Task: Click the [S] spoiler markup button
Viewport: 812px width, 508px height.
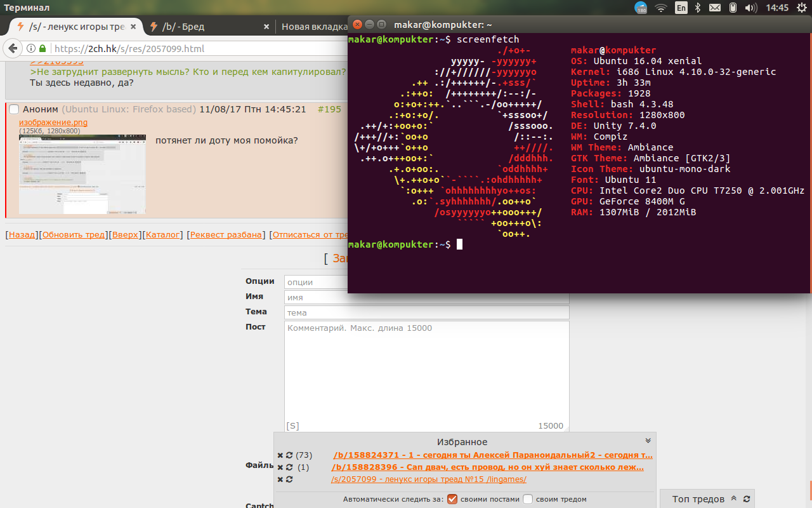Action: [292, 425]
